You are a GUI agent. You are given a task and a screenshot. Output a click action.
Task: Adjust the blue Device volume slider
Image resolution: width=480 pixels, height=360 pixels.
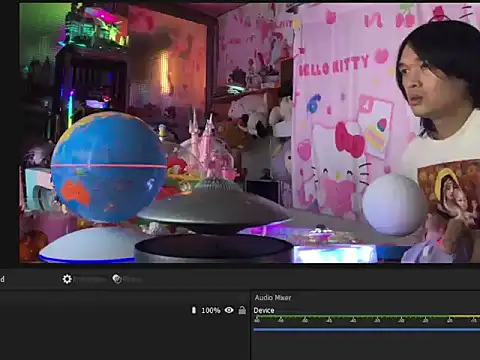367,330
